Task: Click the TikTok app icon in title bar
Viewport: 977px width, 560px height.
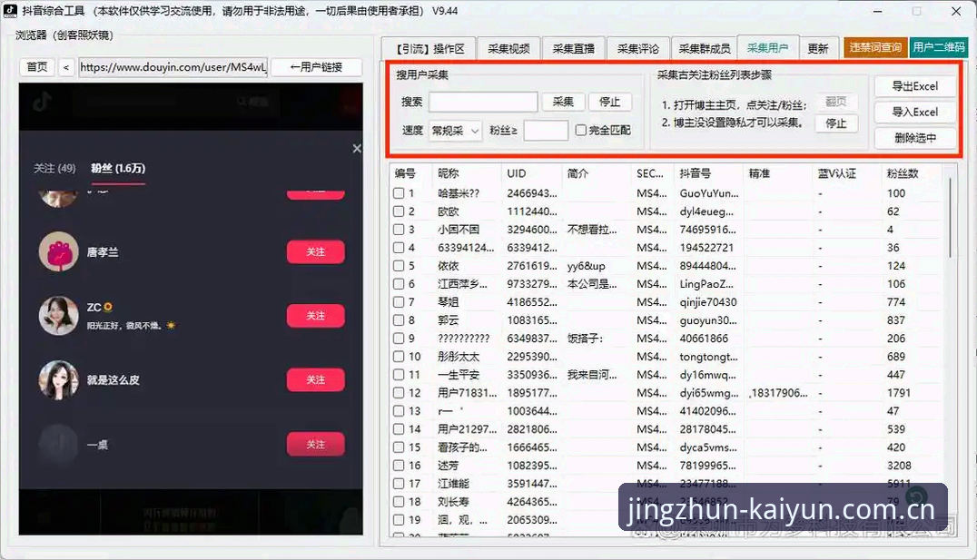Action: click(x=11, y=11)
